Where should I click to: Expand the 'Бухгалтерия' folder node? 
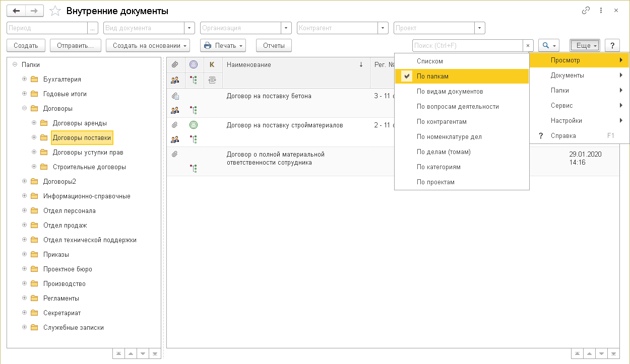(24, 79)
